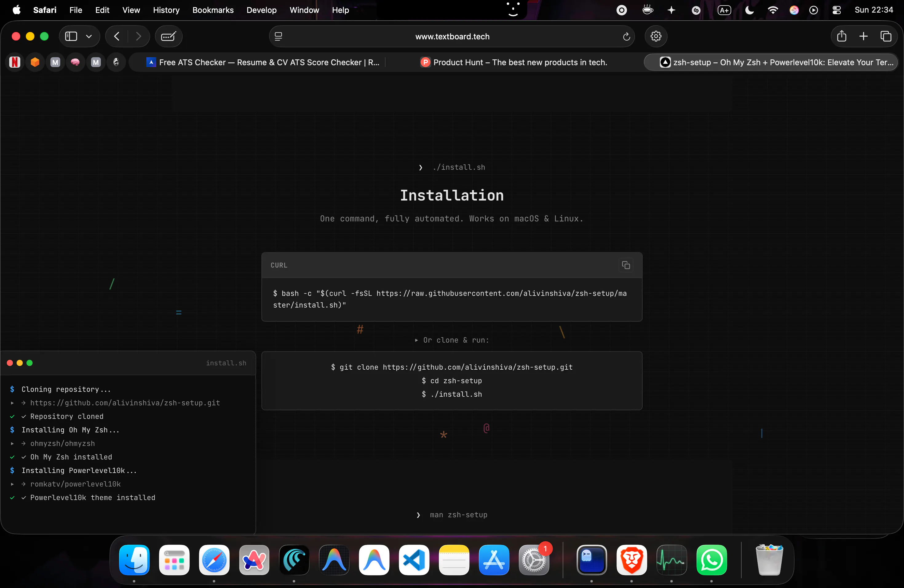
Task: Open Finder from the Dock
Action: tap(134, 560)
